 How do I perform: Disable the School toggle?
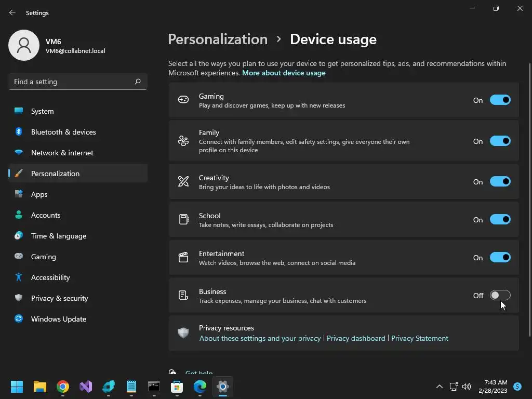(500, 220)
